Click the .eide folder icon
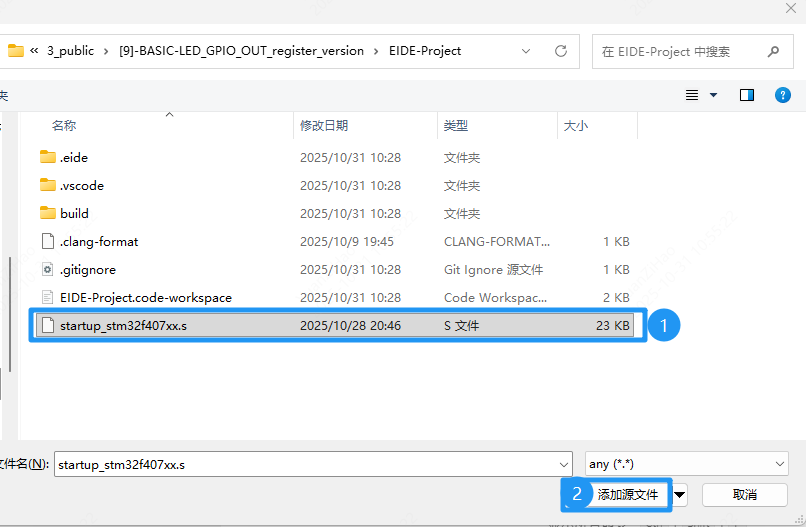The height and width of the screenshot is (527, 806). pos(48,157)
